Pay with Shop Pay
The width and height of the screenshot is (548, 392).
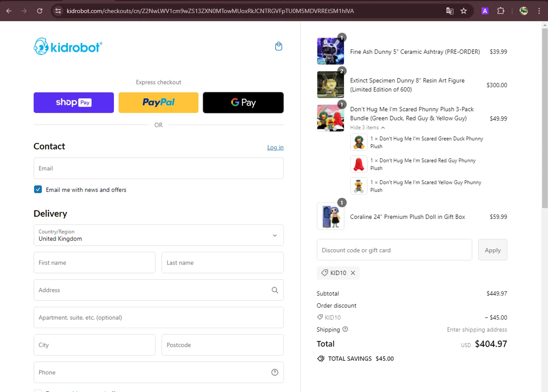(74, 103)
